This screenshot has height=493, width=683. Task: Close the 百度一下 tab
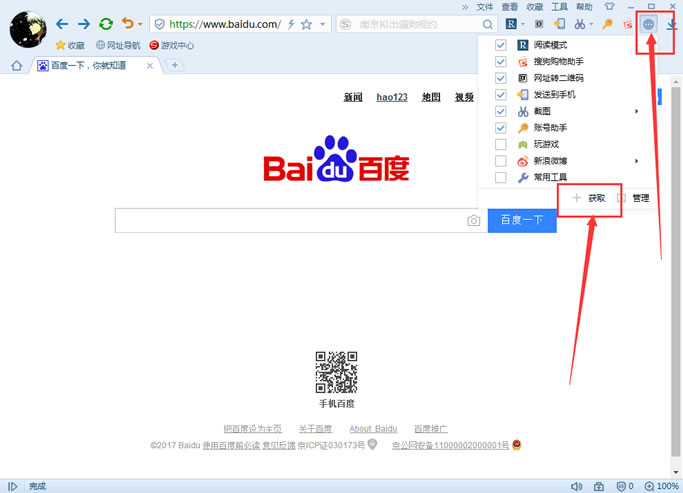click(x=150, y=66)
